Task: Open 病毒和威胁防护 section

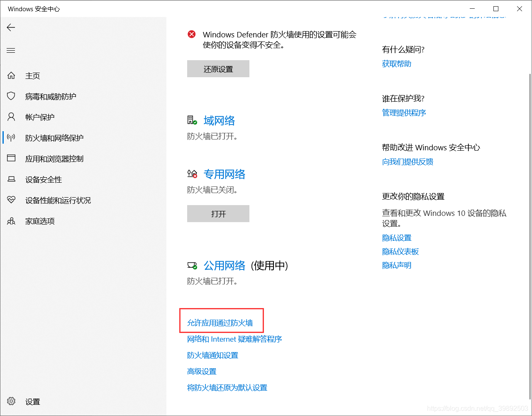Action: click(x=51, y=97)
